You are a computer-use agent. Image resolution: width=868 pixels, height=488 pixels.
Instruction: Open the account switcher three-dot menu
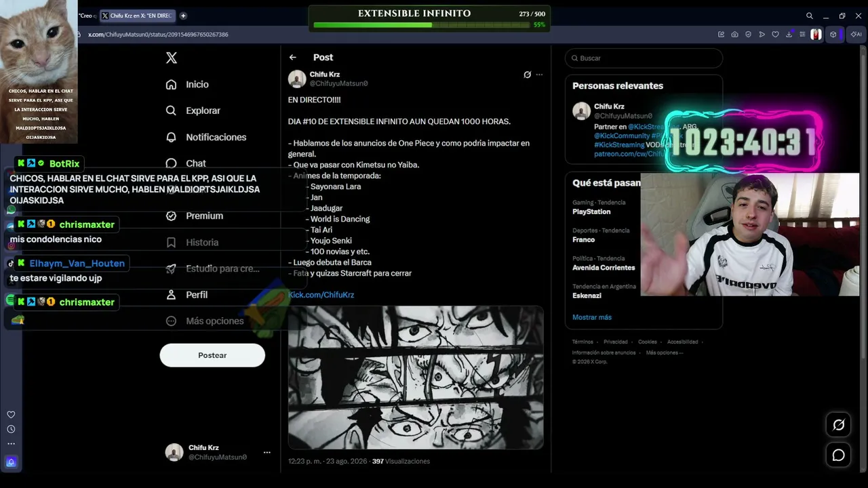point(267,452)
